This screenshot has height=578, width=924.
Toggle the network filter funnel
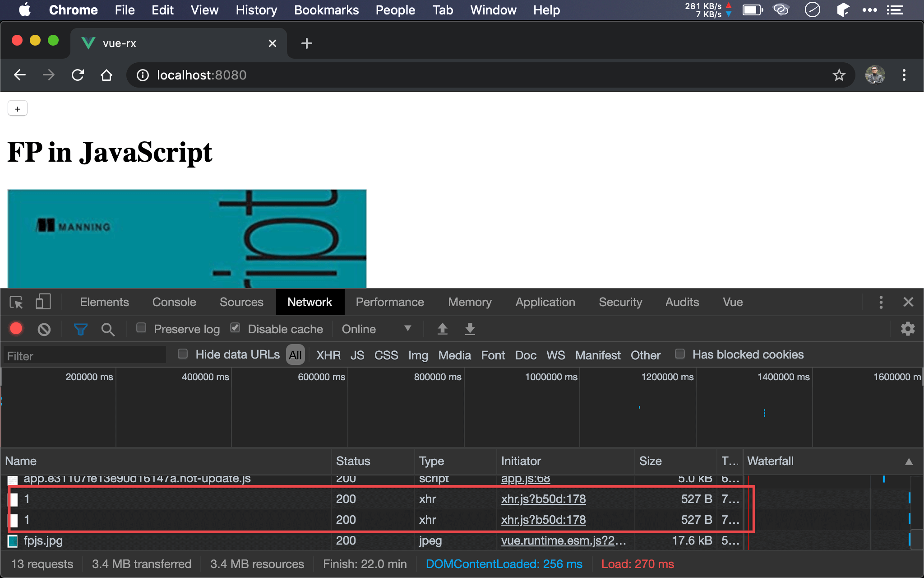point(80,329)
